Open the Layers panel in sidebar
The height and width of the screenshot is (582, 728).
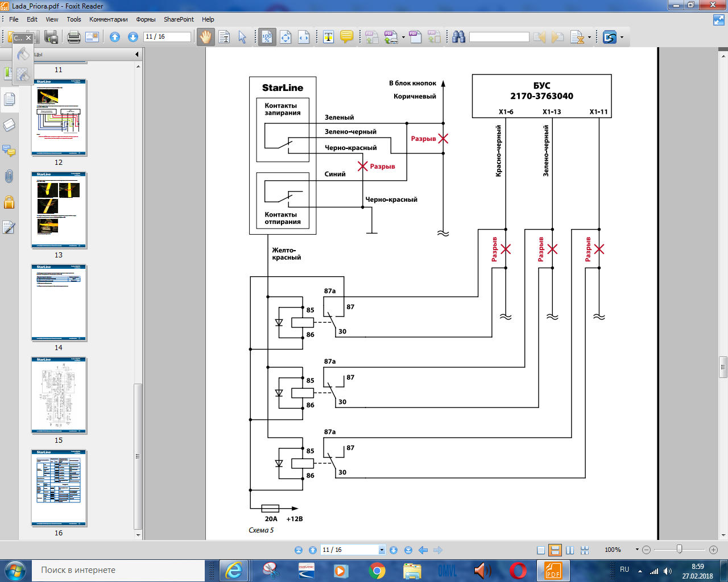tap(9, 125)
